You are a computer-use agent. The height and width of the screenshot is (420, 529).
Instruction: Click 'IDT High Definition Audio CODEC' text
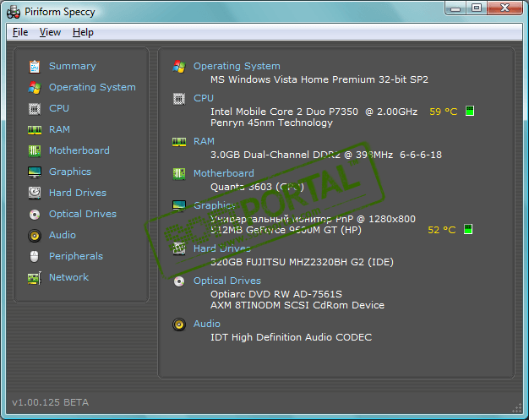pos(292,337)
